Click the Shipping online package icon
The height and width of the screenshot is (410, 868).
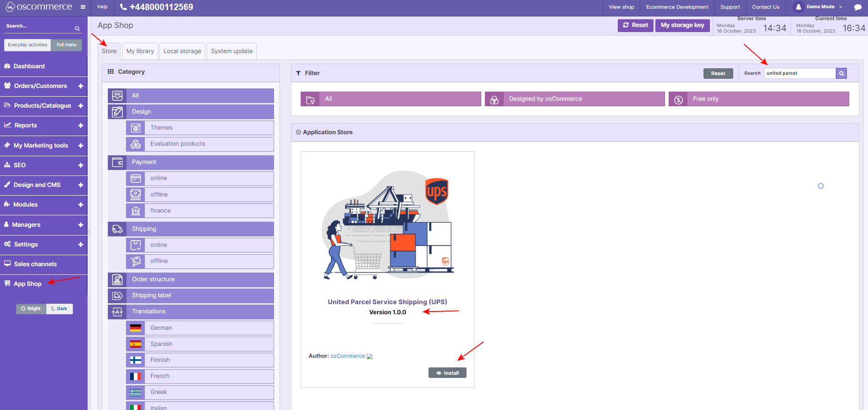pos(136,245)
